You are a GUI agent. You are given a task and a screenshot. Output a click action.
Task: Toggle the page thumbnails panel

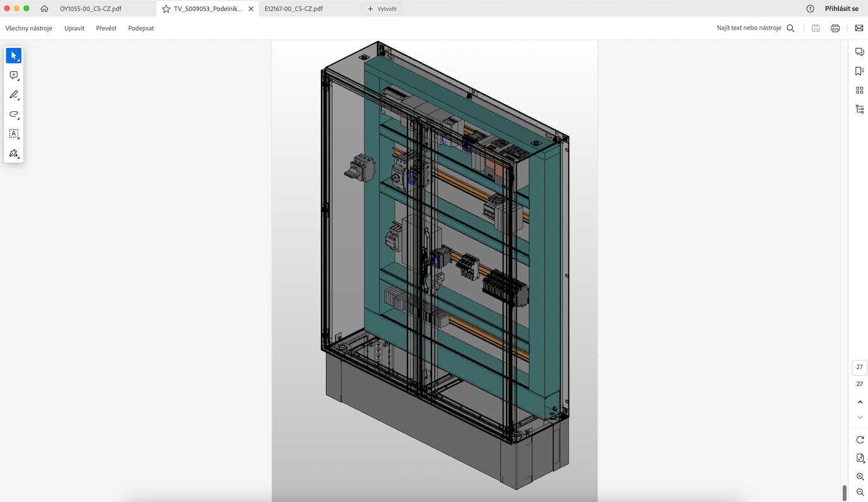[859, 90]
